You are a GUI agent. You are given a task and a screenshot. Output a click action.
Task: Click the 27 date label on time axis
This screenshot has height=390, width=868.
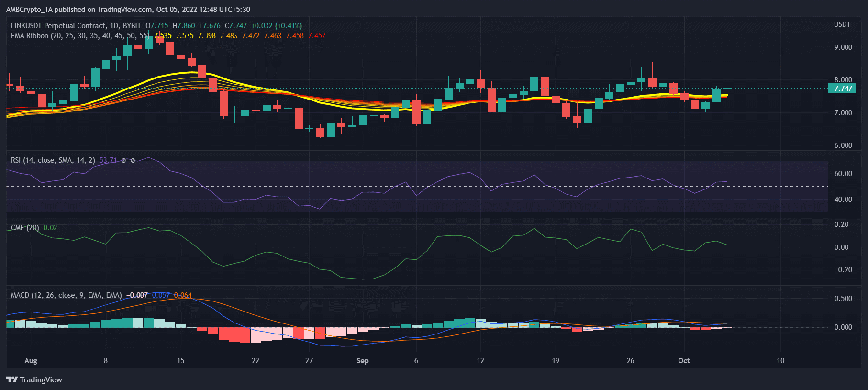[x=309, y=361]
